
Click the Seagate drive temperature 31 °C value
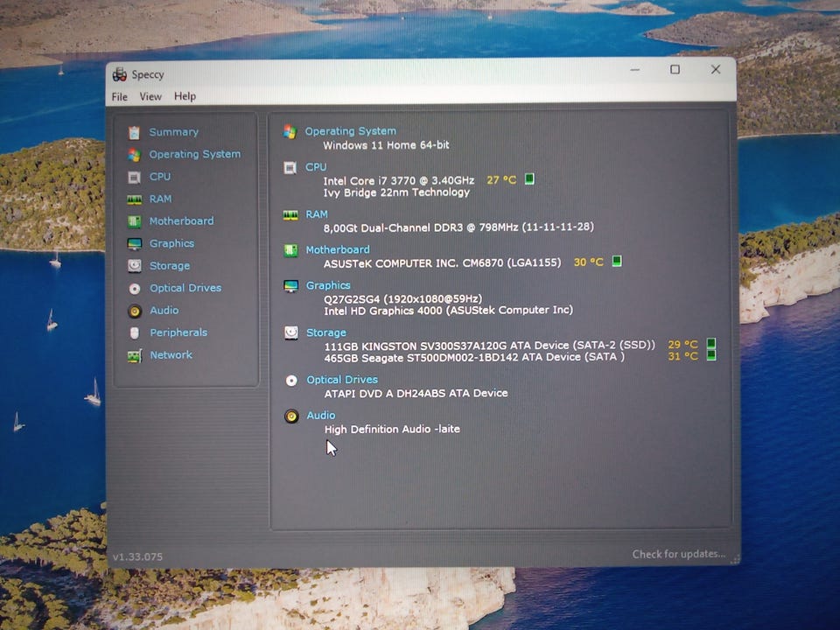[x=683, y=356]
